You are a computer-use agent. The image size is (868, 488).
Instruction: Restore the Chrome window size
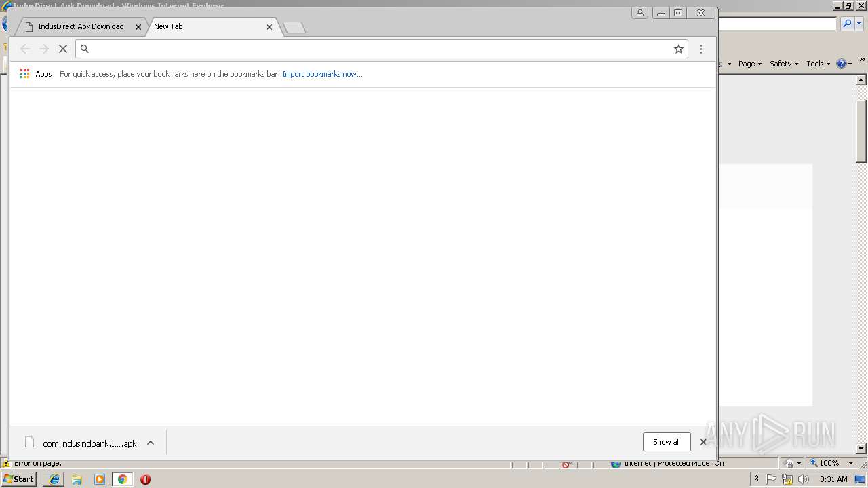(678, 13)
